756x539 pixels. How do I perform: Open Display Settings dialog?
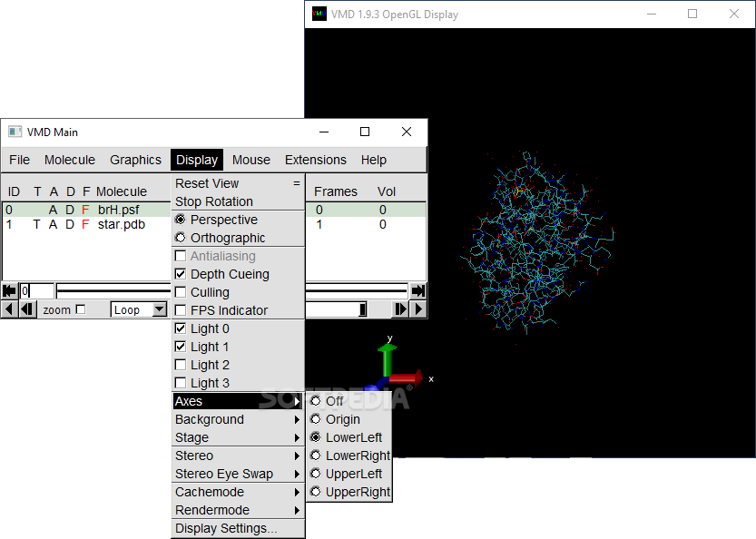click(238, 528)
